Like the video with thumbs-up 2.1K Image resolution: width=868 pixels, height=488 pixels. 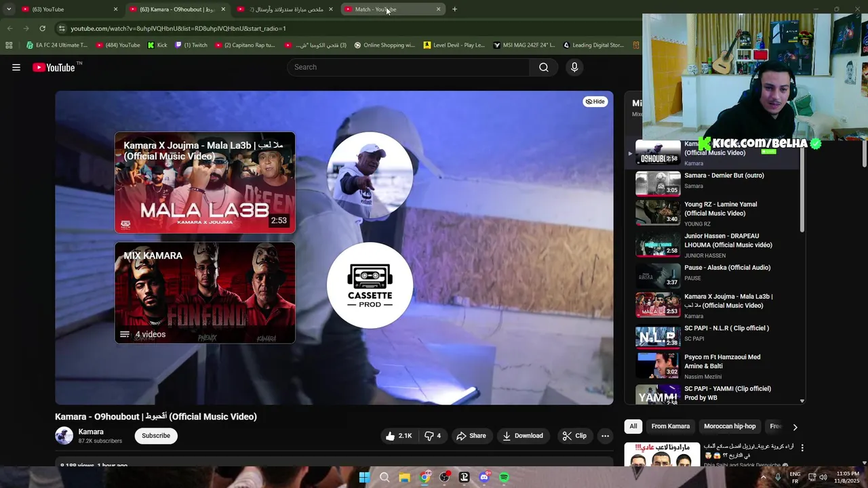pyautogui.click(x=399, y=436)
